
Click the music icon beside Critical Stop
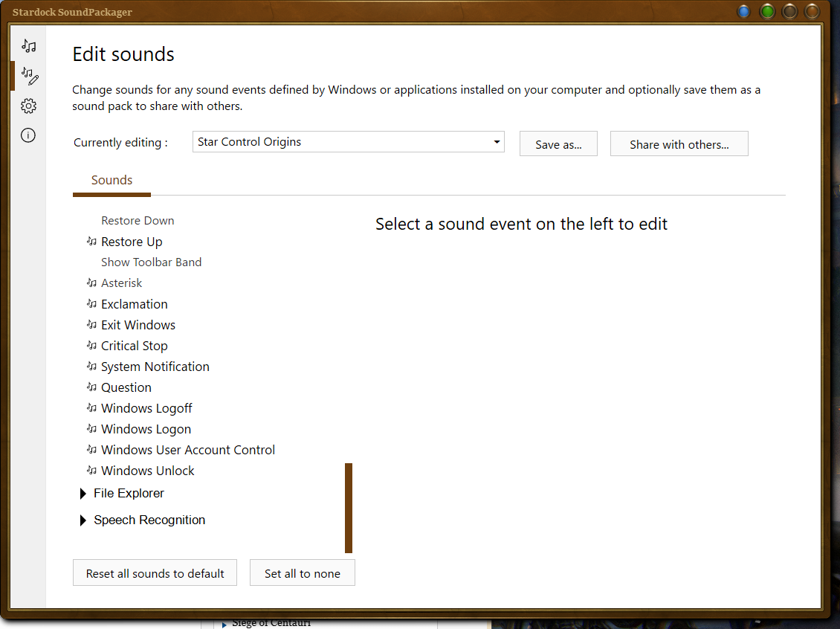click(x=91, y=346)
